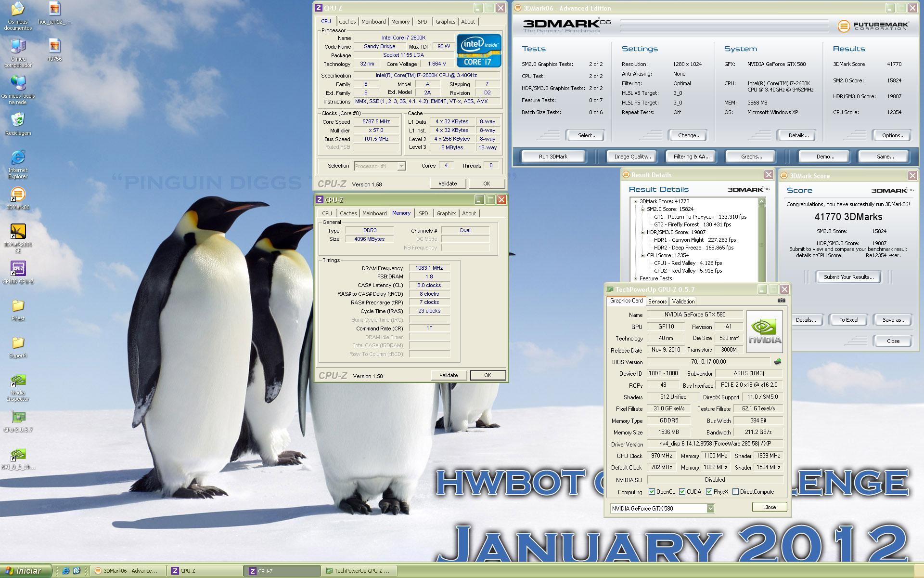Screen dimensions: 924x578
Task: Select the GT1 - Return To Proxycon result row
Action: [700, 217]
